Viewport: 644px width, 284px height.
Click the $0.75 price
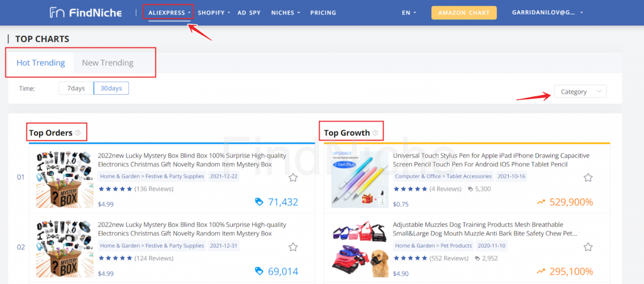tap(401, 204)
